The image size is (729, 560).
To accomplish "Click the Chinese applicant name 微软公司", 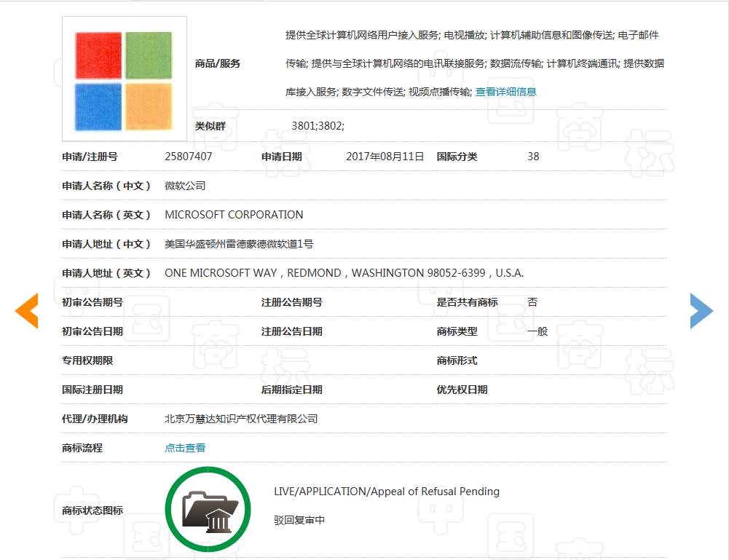I will 185,186.
